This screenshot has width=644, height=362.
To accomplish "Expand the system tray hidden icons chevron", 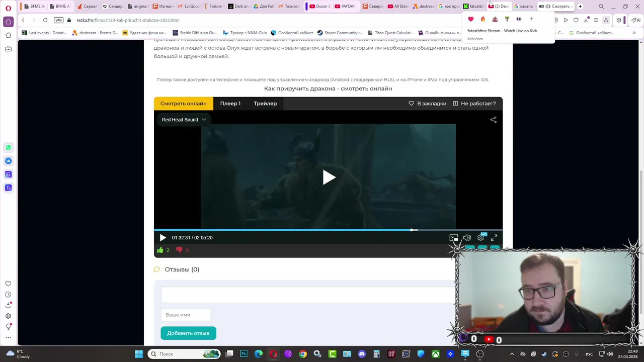I will pyautogui.click(x=512, y=354).
